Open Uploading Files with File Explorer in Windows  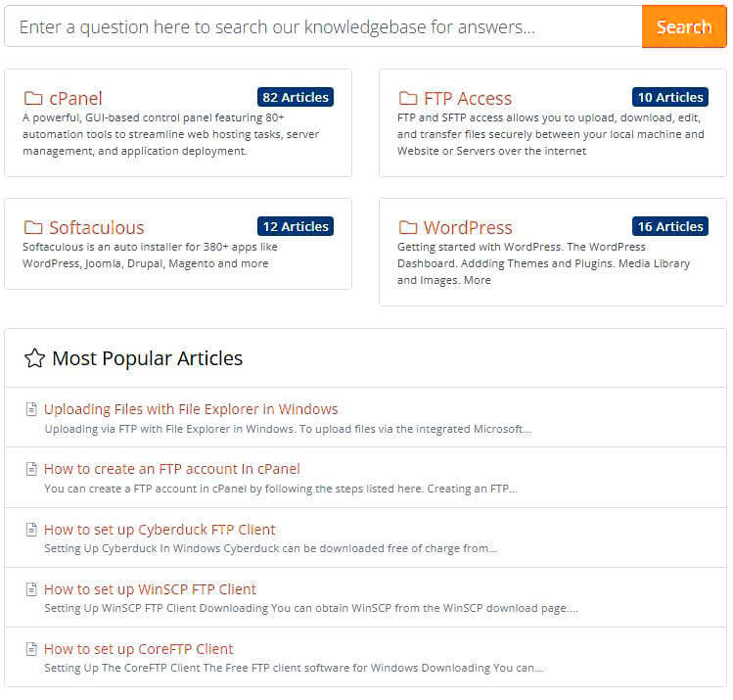click(191, 409)
